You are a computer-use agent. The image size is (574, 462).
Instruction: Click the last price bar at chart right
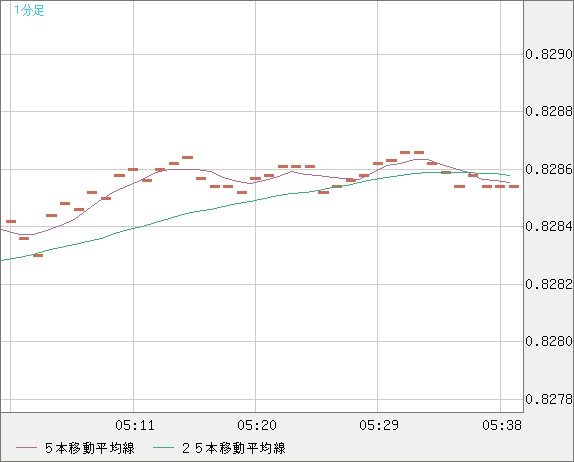(x=514, y=186)
